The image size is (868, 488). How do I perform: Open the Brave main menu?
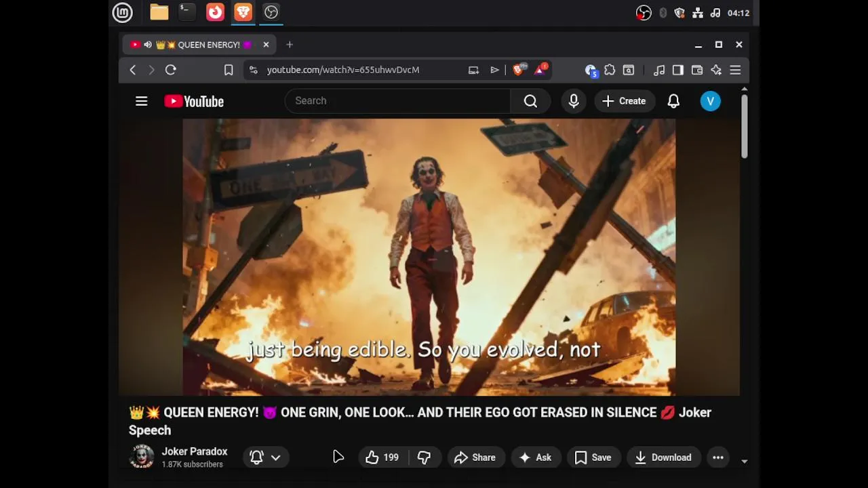pos(735,70)
